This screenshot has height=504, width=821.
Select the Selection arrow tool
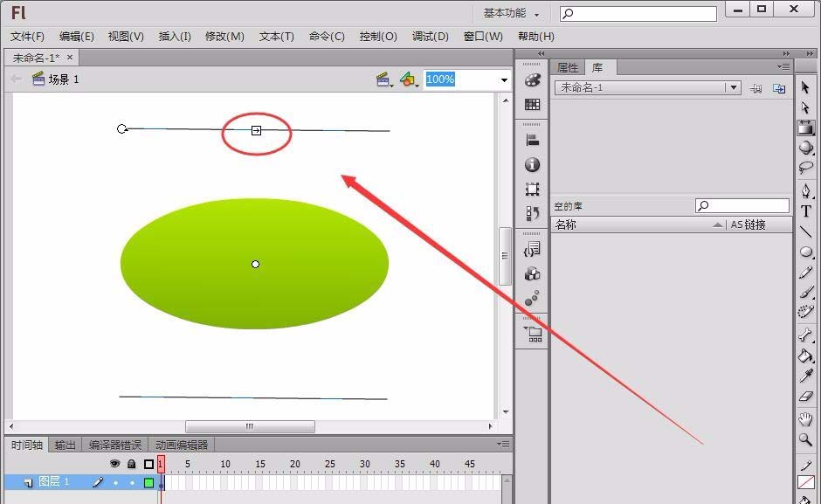pyautogui.click(x=805, y=87)
